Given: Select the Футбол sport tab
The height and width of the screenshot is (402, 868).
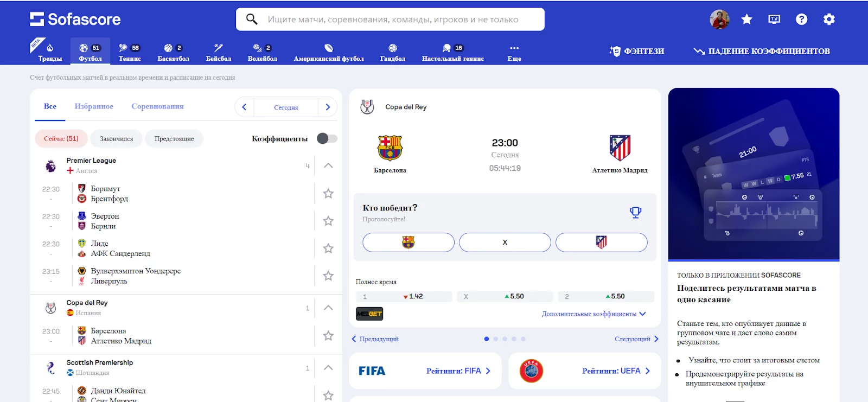Looking at the screenshot, I should (x=90, y=52).
